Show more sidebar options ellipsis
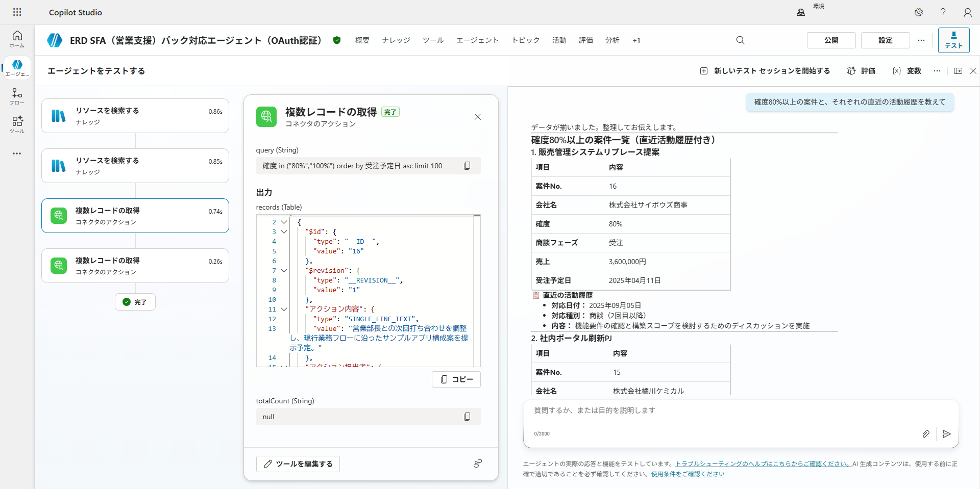 pos(17,153)
